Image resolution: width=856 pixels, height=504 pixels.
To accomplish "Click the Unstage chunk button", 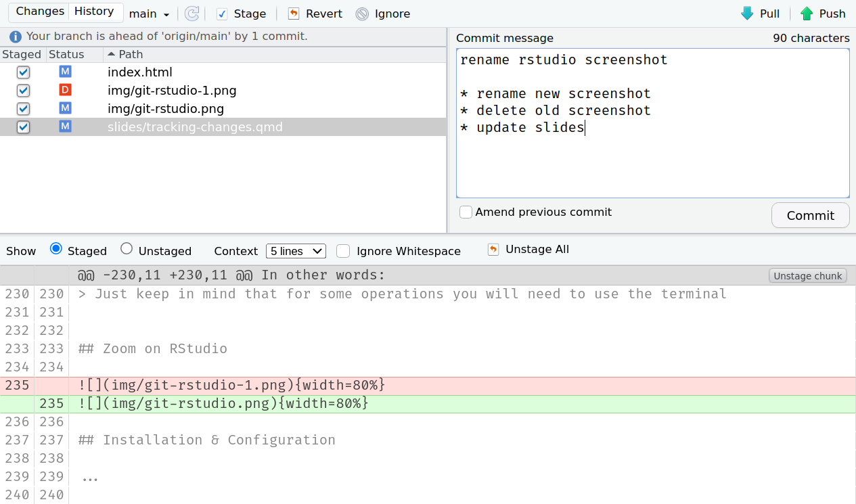I will tap(807, 275).
